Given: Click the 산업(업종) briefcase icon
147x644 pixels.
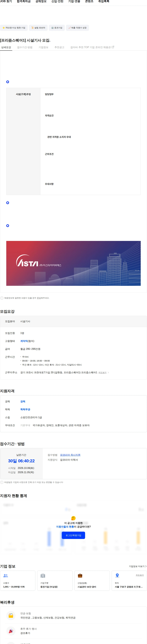Looking at the screenshot, I should coord(80,575).
